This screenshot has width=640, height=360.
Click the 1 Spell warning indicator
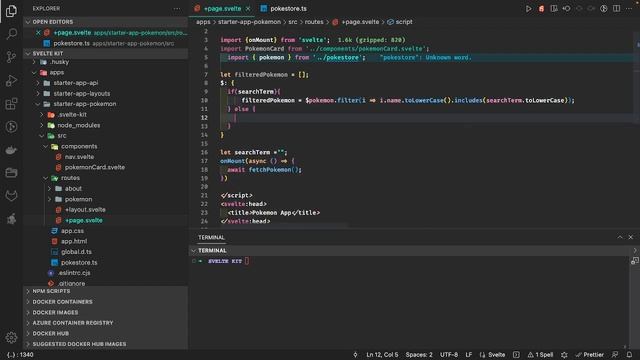(540, 355)
